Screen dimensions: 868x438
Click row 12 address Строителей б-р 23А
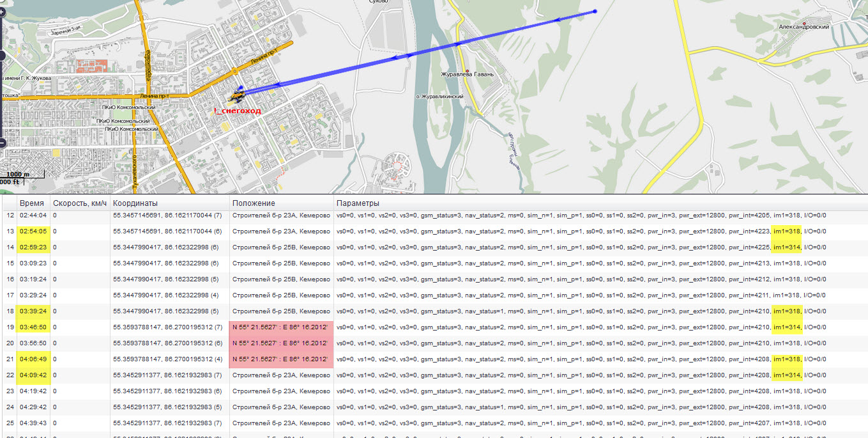(281, 215)
